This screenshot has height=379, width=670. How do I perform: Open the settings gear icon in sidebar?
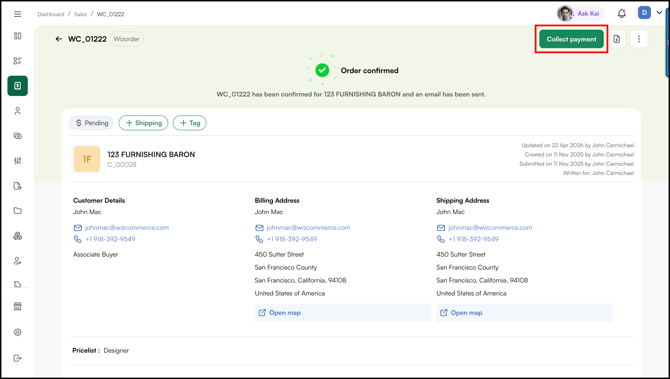coord(18,332)
